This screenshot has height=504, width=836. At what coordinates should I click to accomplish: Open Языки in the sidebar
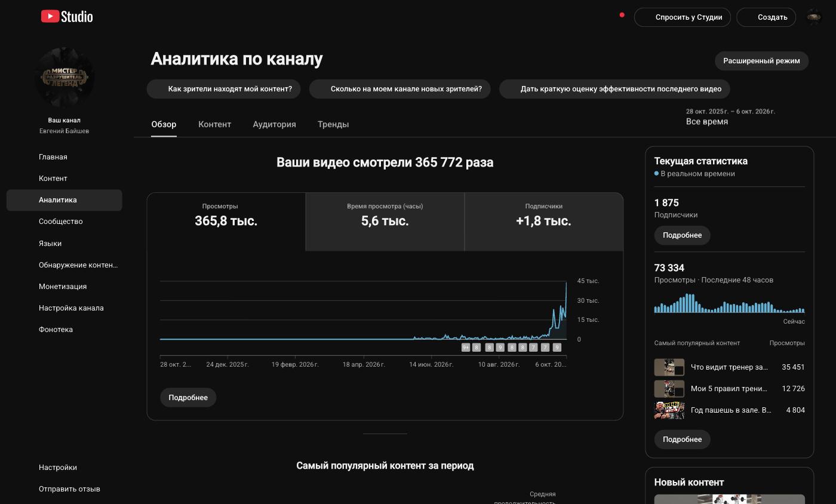tap(64, 244)
